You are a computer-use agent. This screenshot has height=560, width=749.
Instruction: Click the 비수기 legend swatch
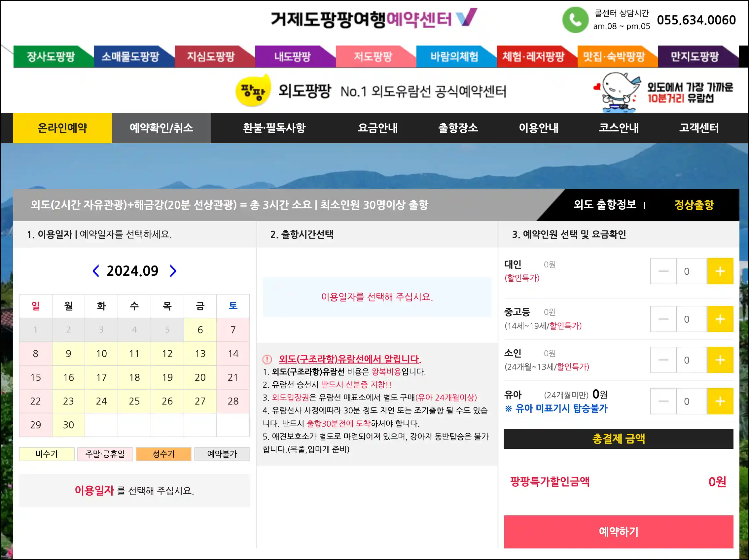[x=47, y=454]
